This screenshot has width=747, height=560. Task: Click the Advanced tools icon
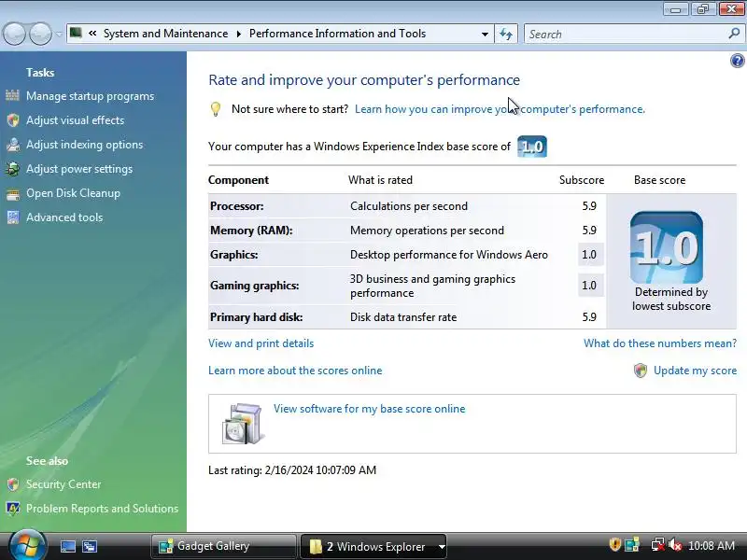[13, 217]
